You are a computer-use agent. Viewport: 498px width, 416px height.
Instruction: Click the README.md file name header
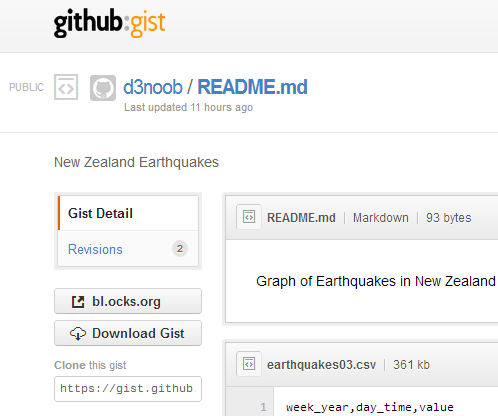coord(301,218)
